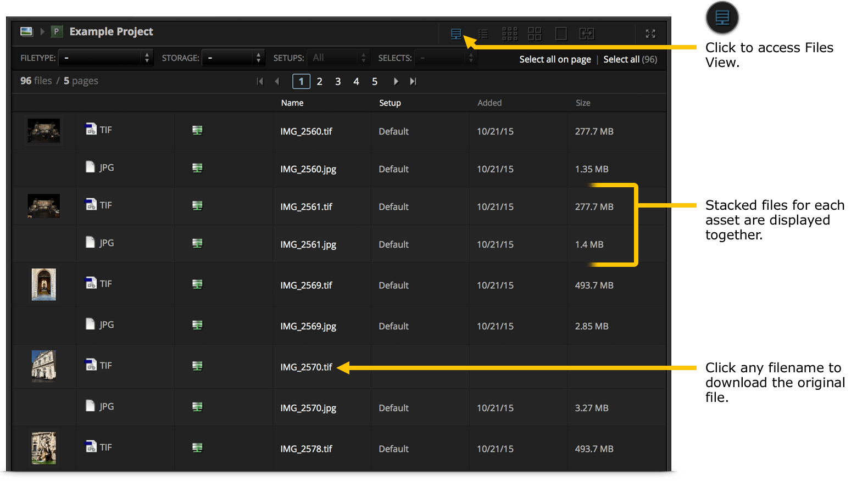
Task: Click storage icon in IMG_2570.jpg row
Action: (197, 407)
